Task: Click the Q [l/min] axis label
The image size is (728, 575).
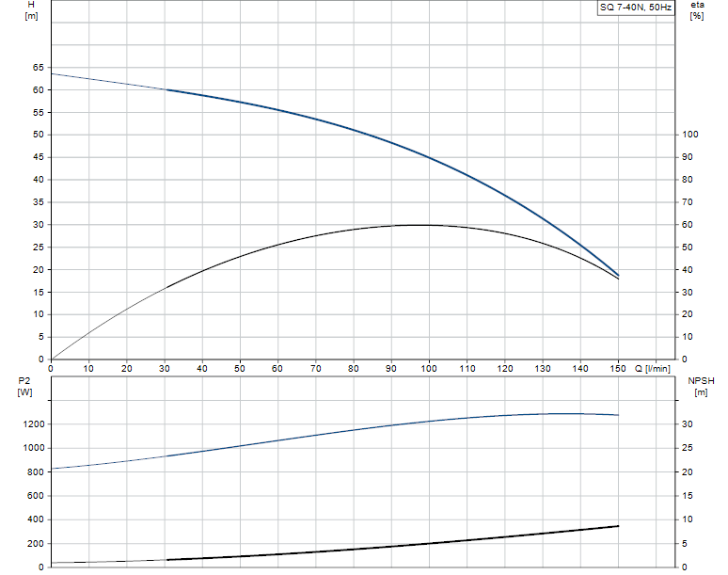Action: [651, 369]
